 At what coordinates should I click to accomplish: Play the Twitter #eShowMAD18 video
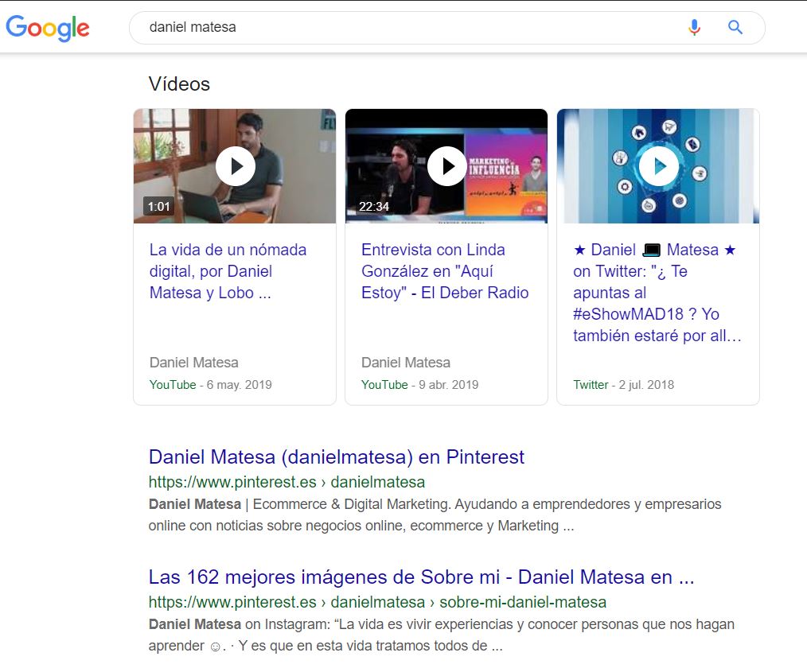click(659, 166)
